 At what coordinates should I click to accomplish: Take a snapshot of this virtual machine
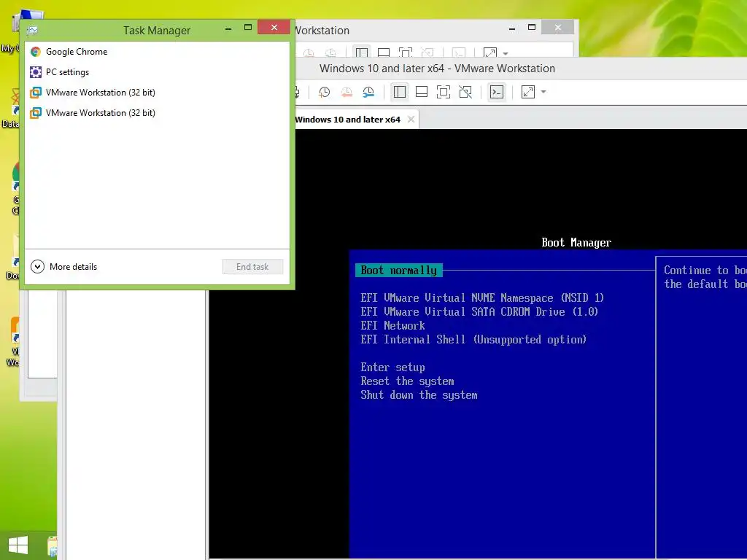[x=325, y=92]
